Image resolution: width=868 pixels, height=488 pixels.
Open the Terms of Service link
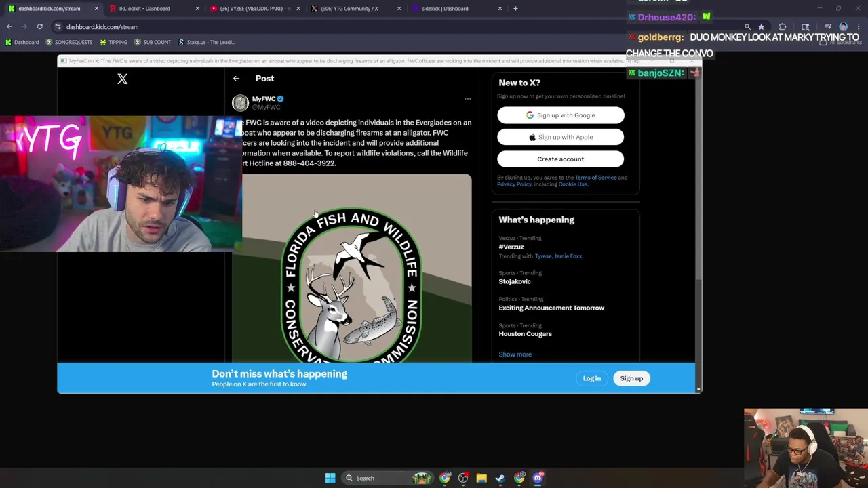(x=595, y=178)
